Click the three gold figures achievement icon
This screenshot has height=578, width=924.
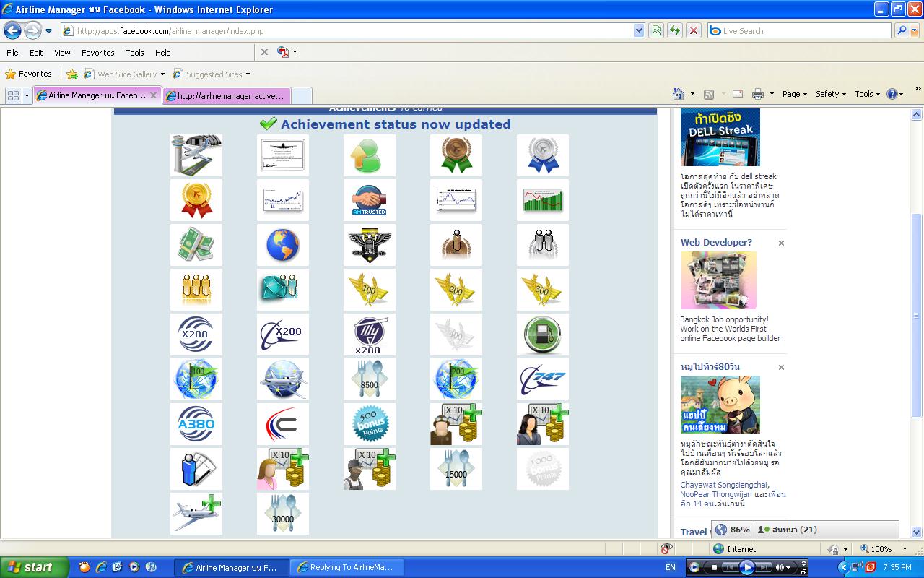coord(196,290)
